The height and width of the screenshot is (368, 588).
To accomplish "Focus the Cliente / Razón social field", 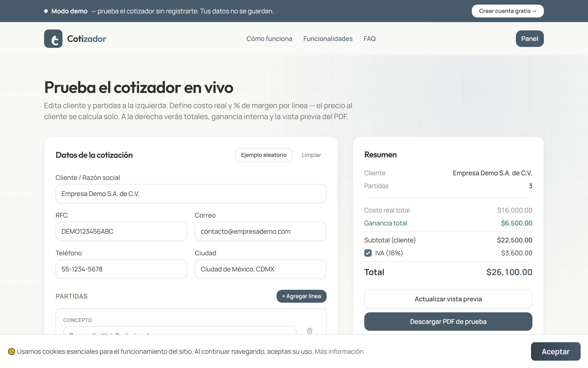I will tap(191, 194).
